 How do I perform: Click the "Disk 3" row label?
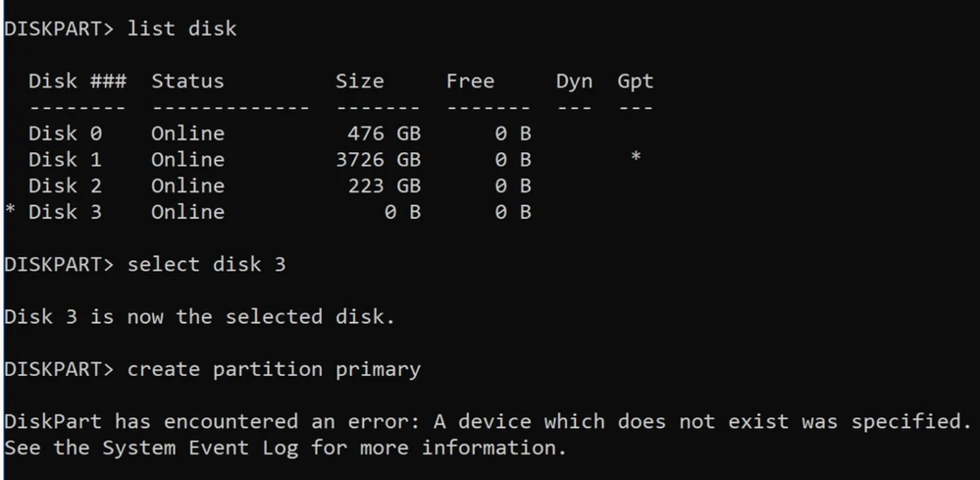coord(65,212)
